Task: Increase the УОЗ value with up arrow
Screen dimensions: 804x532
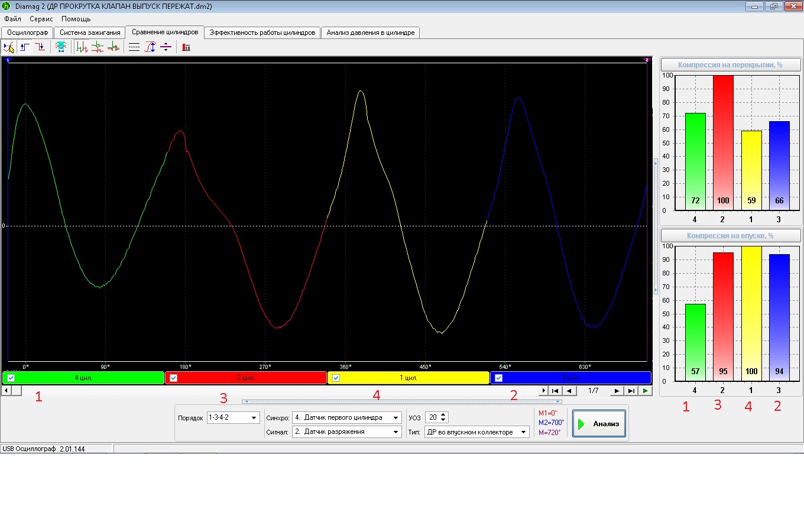Action: 444,415
